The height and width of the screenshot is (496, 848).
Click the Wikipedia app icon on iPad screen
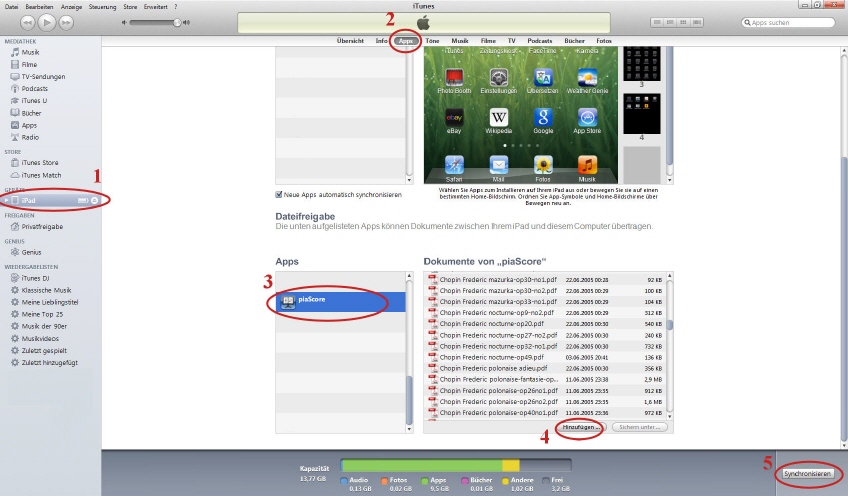tap(499, 117)
